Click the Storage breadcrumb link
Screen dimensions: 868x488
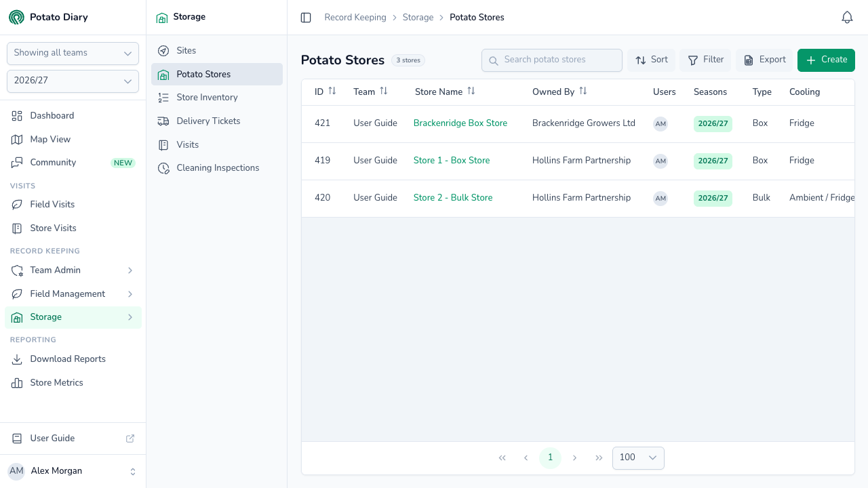418,18
